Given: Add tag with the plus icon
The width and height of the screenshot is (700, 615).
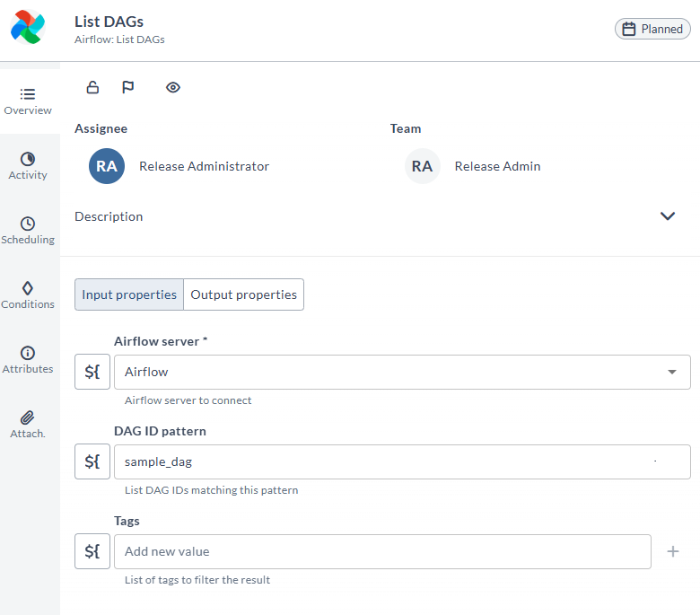Looking at the screenshot, I should 673,551.
